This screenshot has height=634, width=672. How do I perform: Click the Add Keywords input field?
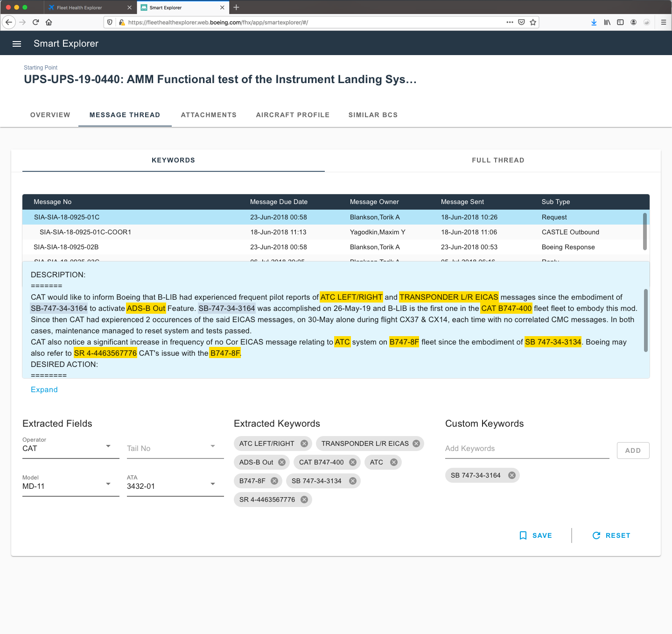click(x=527, y=449)
